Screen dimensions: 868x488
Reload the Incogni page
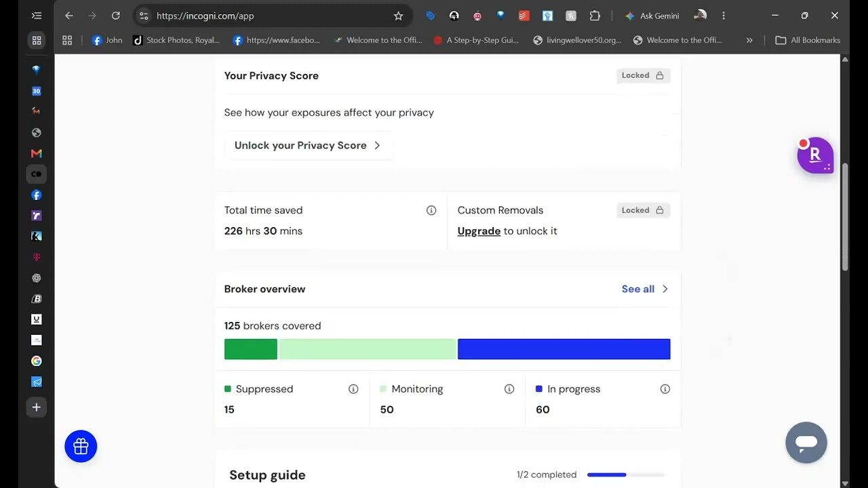(x=115, y=16)
